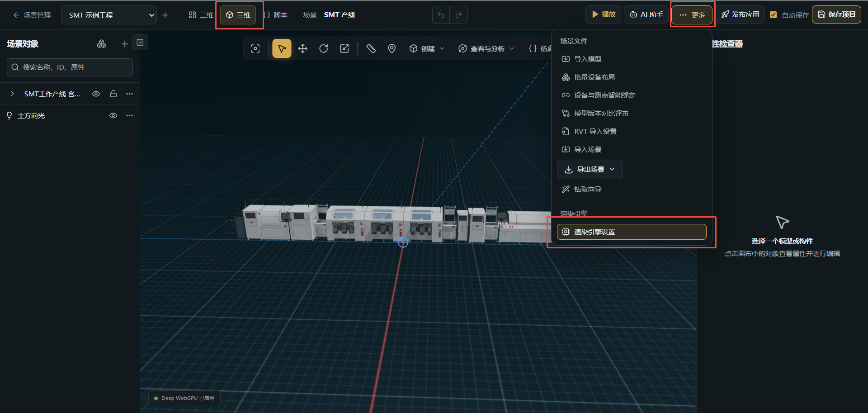The width and height of the screenshot is (868, 413).
Task: Select the location pin marker tool
Action: pyautogui.click(x=392, y=48)
